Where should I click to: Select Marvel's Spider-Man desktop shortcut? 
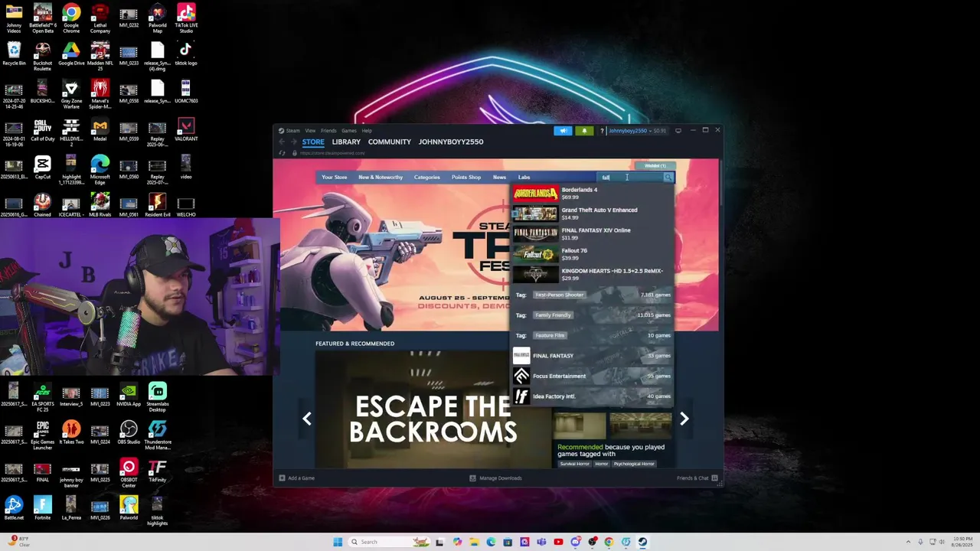point(100,94)
